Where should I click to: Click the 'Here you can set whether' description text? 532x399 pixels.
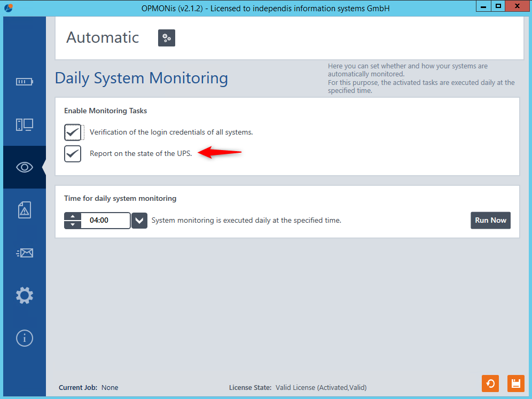tap(421, 79)
